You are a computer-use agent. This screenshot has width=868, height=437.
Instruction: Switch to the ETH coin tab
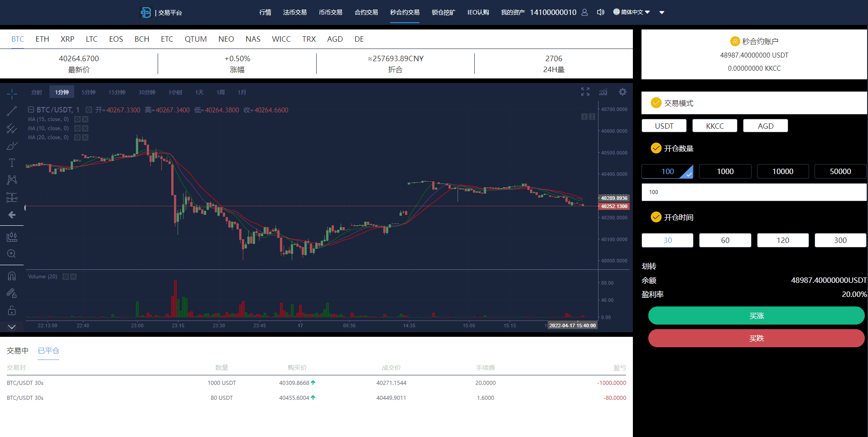[x=42, y=39]
